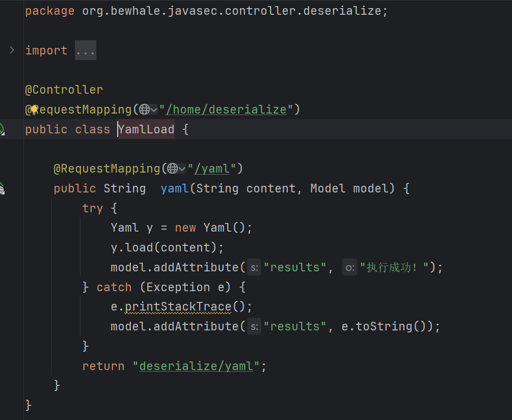This screenshot has width=512, height=420.
Task: Click s: hint in try block addAttribute
Action: pyautogui.click(x=254, y=268)
